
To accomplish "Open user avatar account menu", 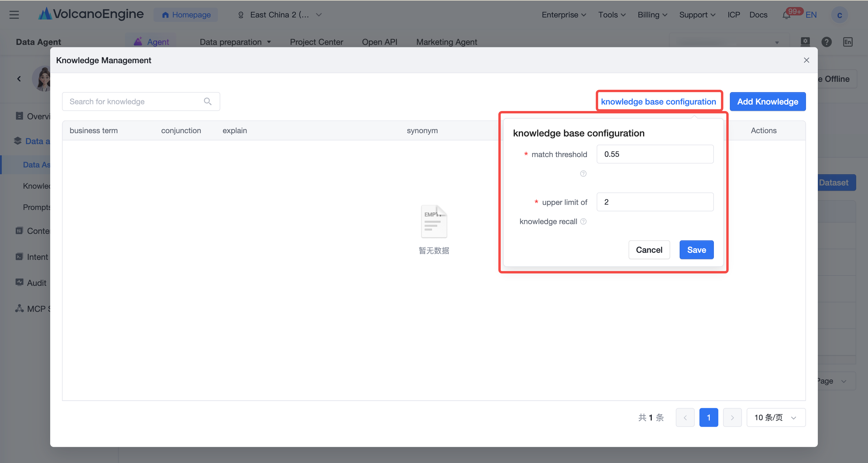I will [839, 15].
